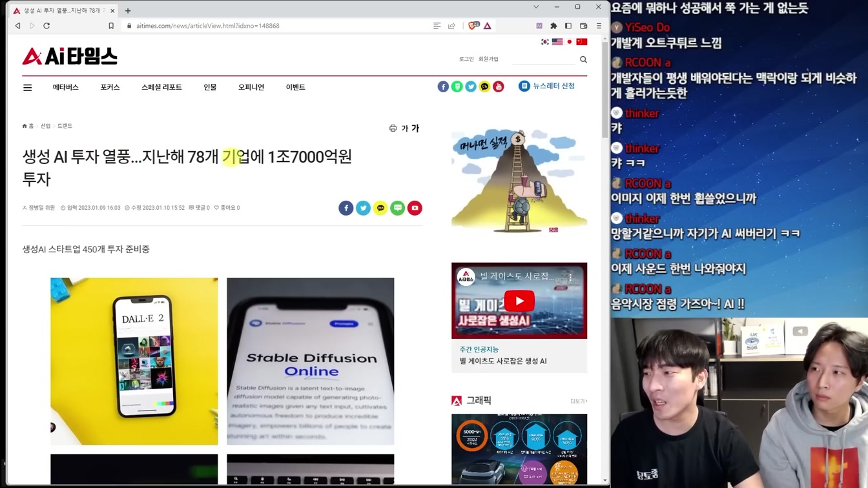Open the YouTube icon in the navigation bar
868x488 pixels.
tap(499, 86)
